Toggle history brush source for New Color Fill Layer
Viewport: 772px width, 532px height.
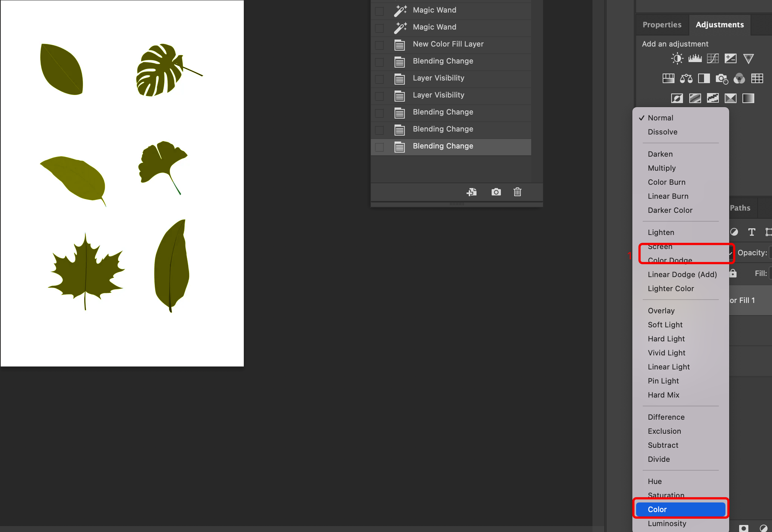(379, 45)
